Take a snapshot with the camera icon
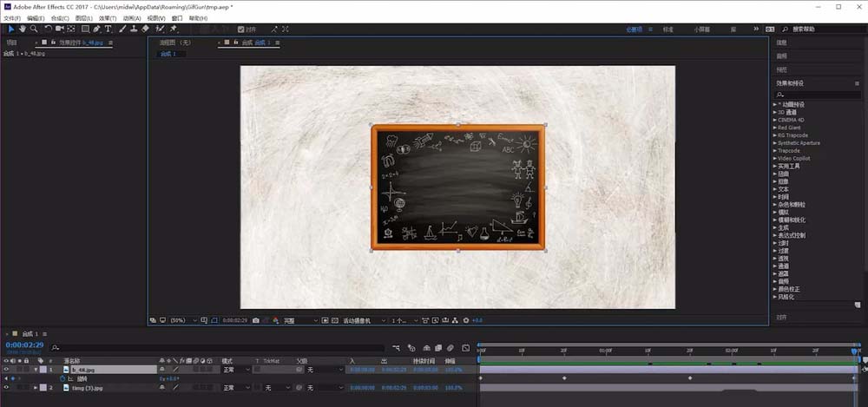The image size is (868, 407). tap(256, 320)
